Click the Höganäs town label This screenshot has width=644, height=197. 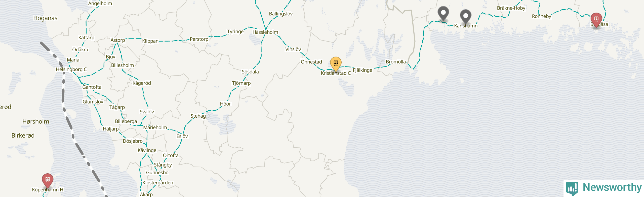(45, 18)
